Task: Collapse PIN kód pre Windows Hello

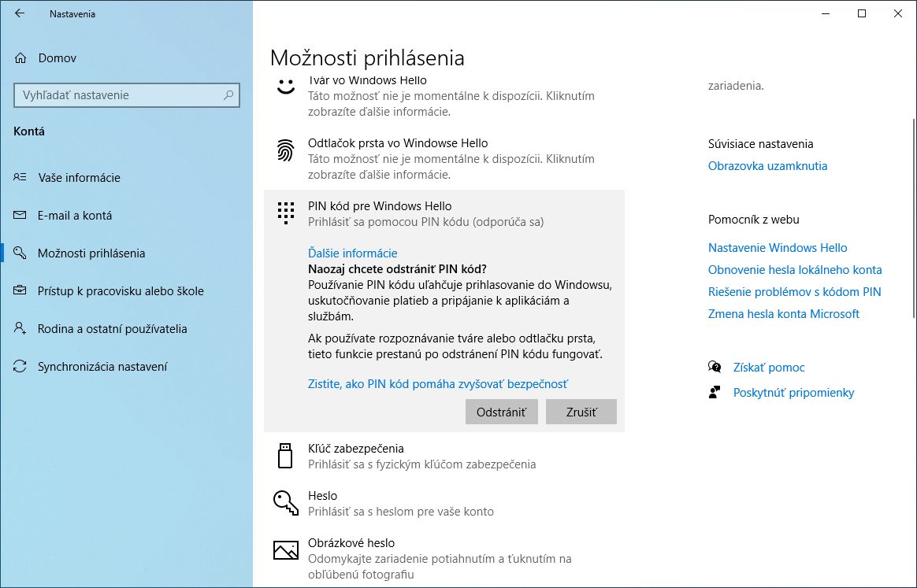Action: [x=444, y=213]
